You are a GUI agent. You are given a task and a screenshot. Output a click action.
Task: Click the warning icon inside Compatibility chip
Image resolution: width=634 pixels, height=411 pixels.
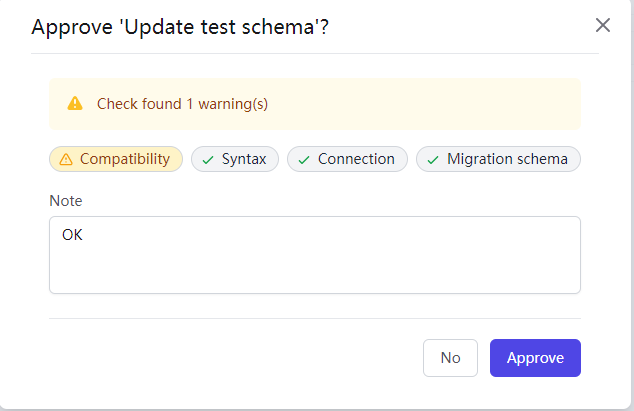[x=66, y=159]
